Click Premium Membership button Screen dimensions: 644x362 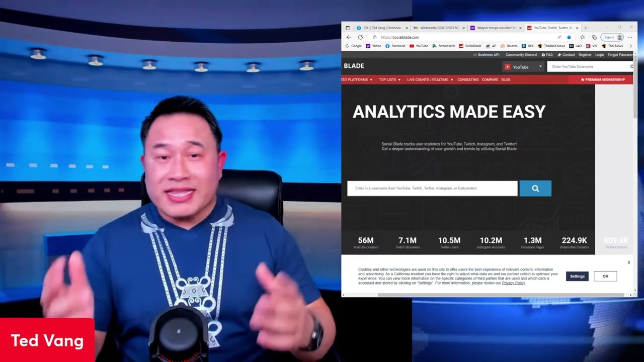point(601,79)
